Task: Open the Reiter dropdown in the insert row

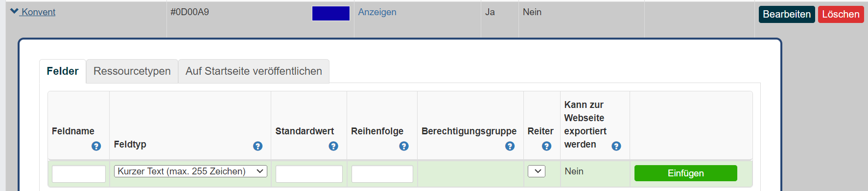Action: (x=537, y=171)
